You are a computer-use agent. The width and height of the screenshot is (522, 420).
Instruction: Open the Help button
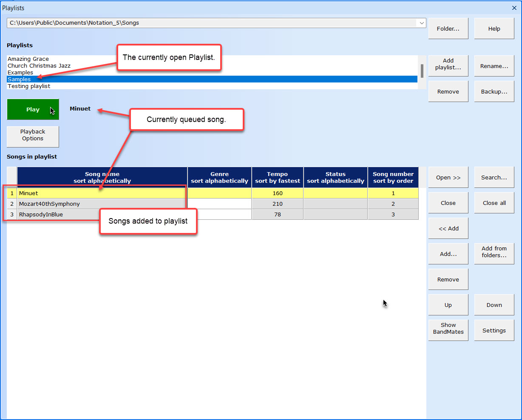[x=494, y=28]
